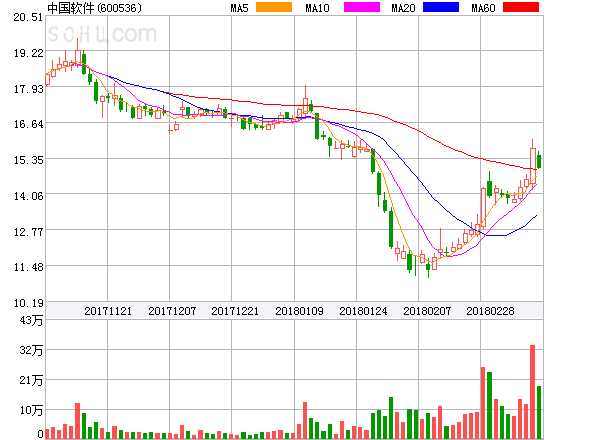Click the blue MA20 legend swatch
The image size is (600, 440).
pyautogui.click(x=441, y=7)
